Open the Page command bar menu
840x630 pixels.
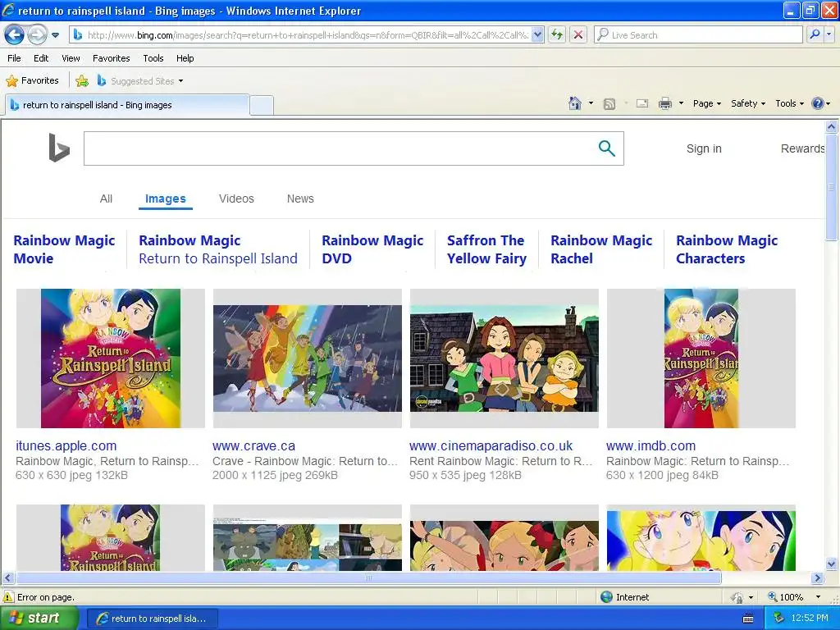tap(706, 103)
